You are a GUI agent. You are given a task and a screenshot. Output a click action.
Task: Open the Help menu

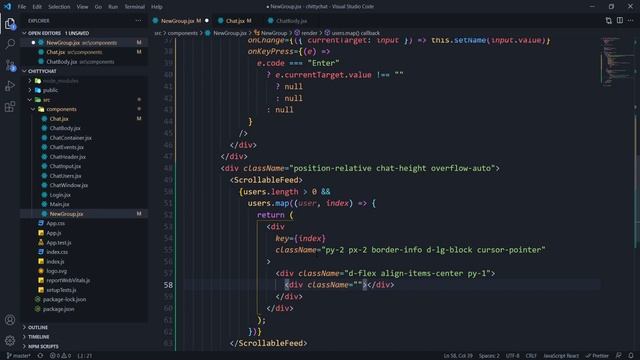pos(157,7)
